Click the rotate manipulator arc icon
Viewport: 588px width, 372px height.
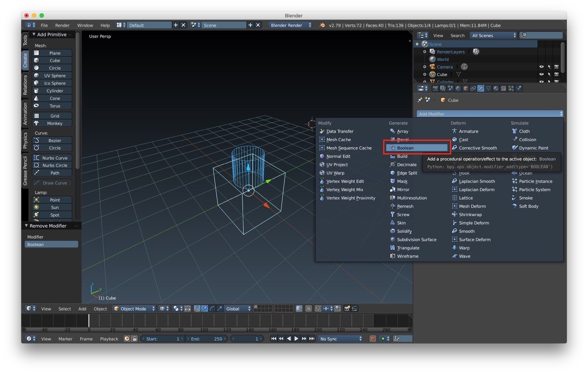coord(212,309)
